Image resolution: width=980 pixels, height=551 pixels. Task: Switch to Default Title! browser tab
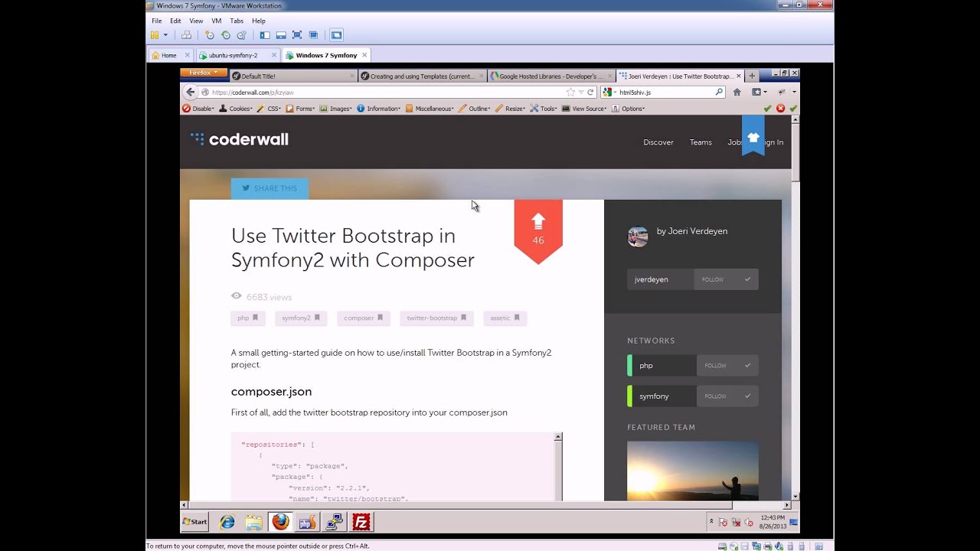(293, 77)
